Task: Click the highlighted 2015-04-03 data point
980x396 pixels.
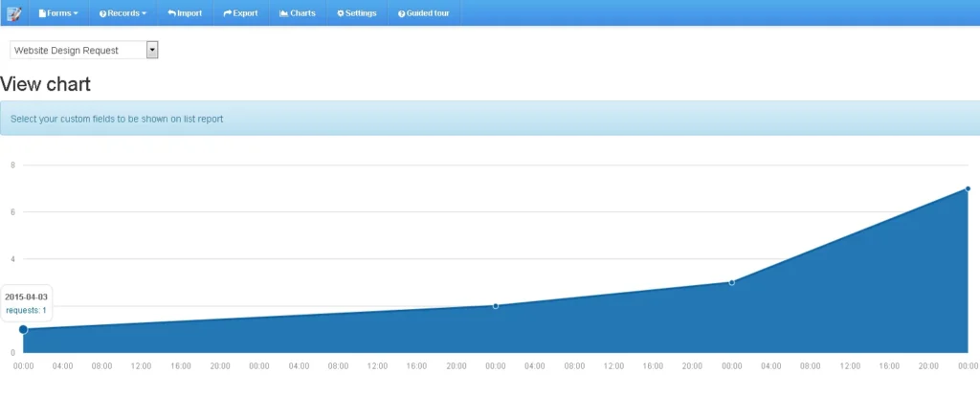Action: tap(23, 329)
